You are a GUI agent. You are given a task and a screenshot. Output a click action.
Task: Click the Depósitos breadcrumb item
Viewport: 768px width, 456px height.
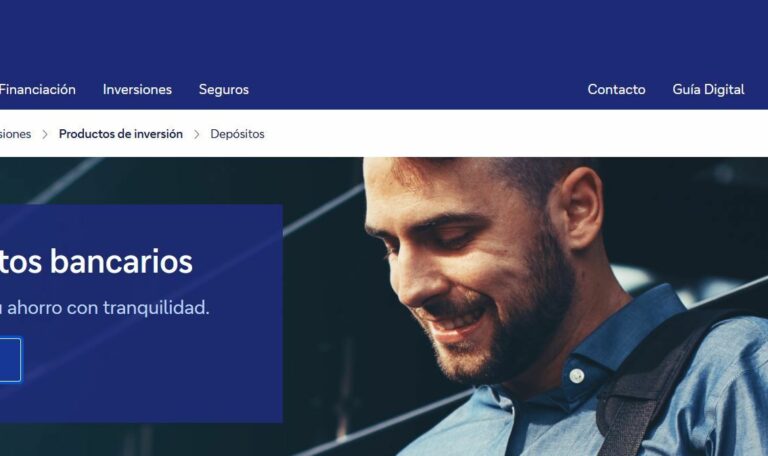(x=237, y=134)
